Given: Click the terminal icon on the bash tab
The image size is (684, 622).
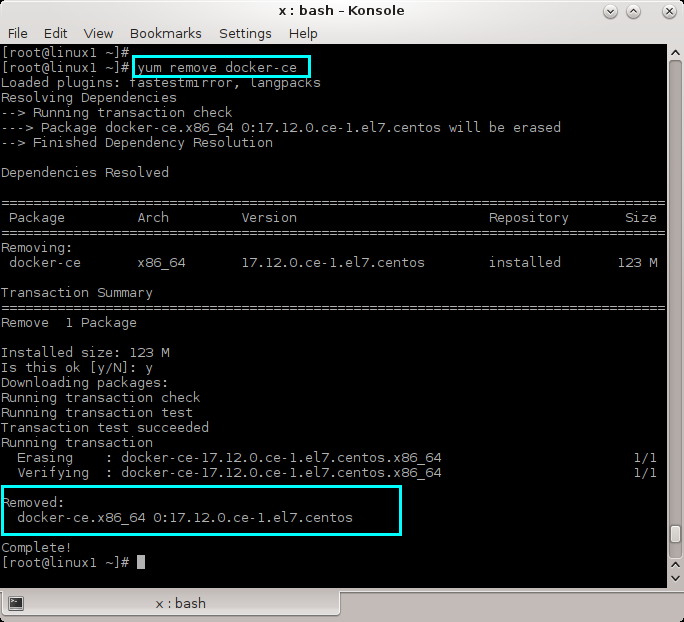Looking at the screenshot, I should click(x=16, y=603).
